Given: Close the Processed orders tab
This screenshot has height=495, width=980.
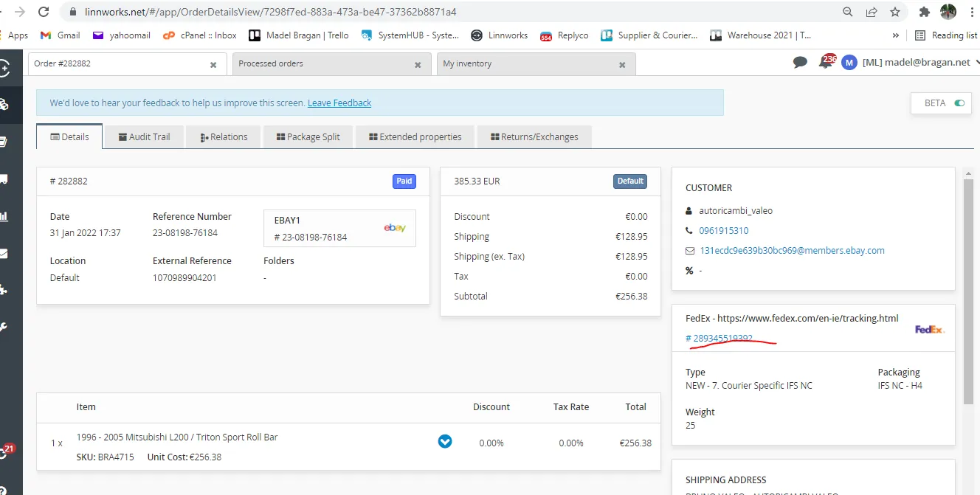Looking at the screenshot, I should click(418, 65).
